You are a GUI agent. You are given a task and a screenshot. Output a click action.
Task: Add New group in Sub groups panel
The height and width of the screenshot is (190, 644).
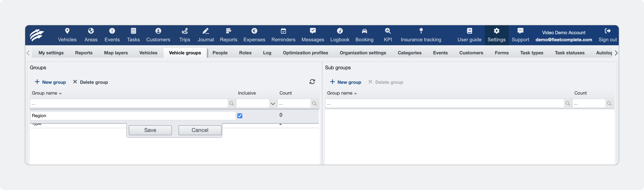345,82
